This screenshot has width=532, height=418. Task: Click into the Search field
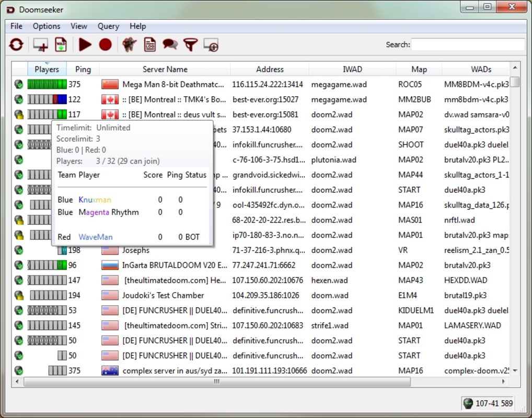468,44
